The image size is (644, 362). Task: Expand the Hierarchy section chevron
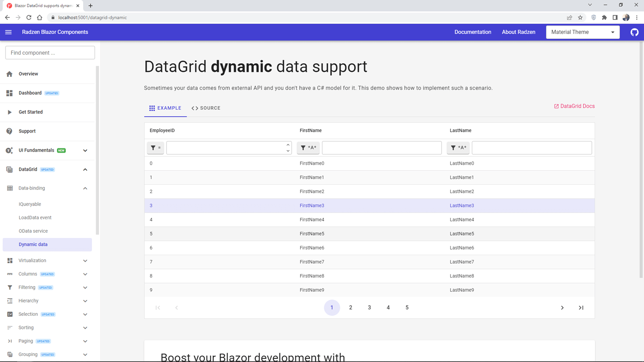(x=85, y=301)
